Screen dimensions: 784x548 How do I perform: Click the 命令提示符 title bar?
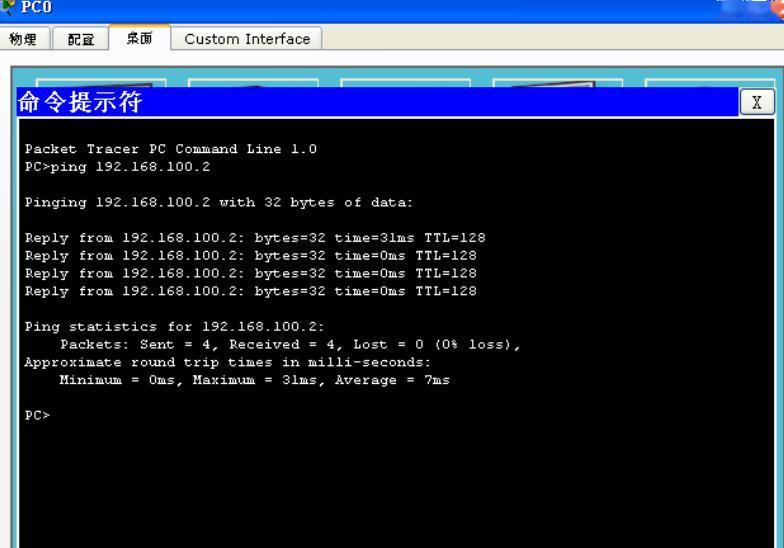click(378, 102)
